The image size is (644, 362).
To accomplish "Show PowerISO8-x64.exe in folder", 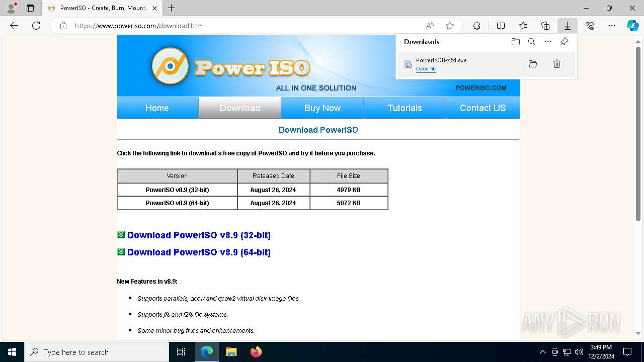I will tap(533, 64).
